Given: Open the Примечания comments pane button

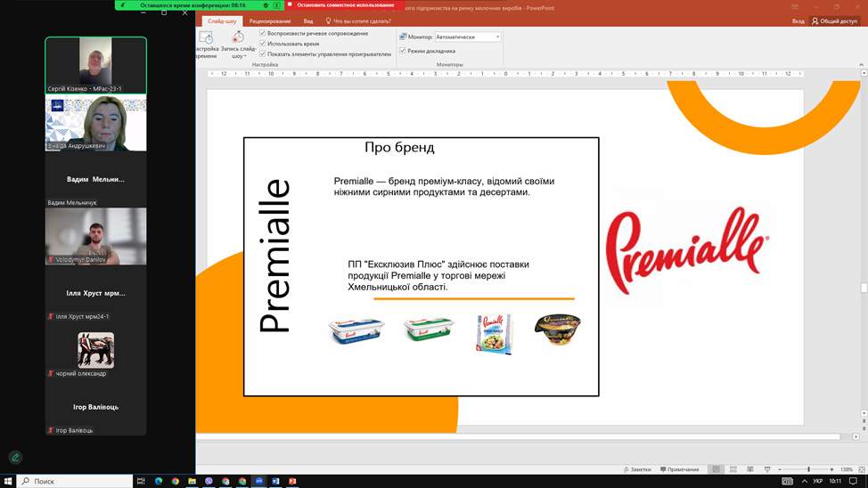Looking at the screenshot, I should pyautogui.click(x=679, y=469).
